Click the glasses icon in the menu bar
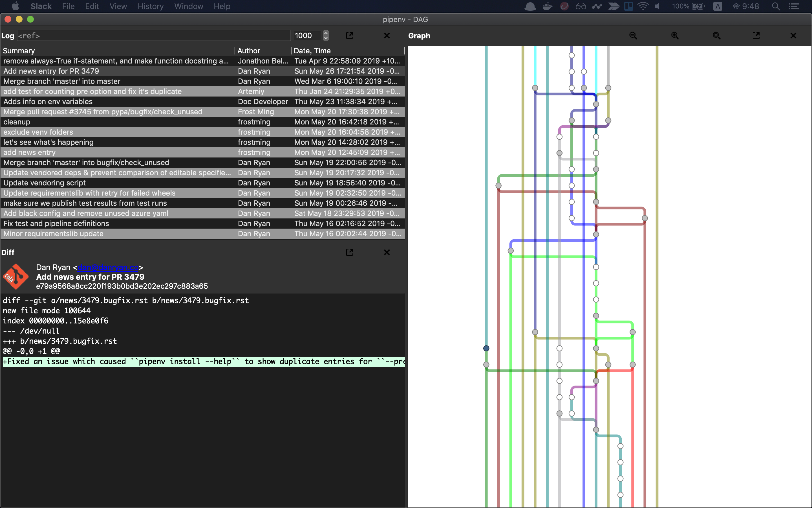The image size is (812, 508). click(581, 6)
